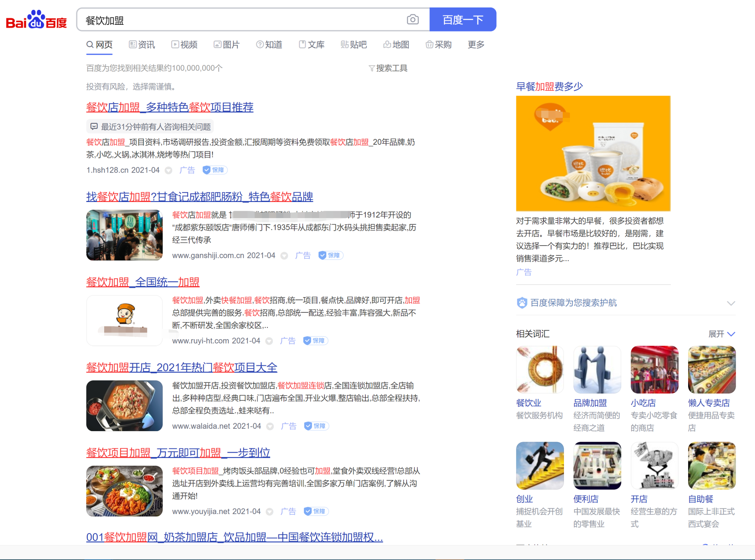Open result 餐饮加盟开店_2021年热门餐饮项目大全
Image resolution: width=755 pixels, height=560 pixels.
tap(182, 367)
